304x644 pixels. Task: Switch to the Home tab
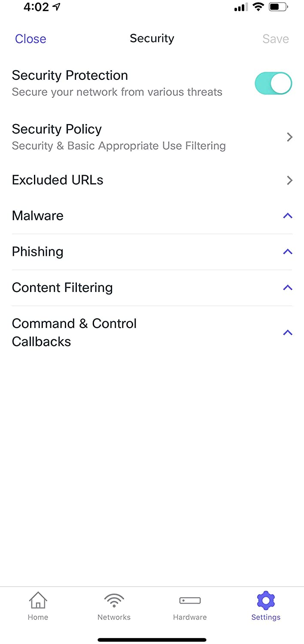[x=38, y=605]
